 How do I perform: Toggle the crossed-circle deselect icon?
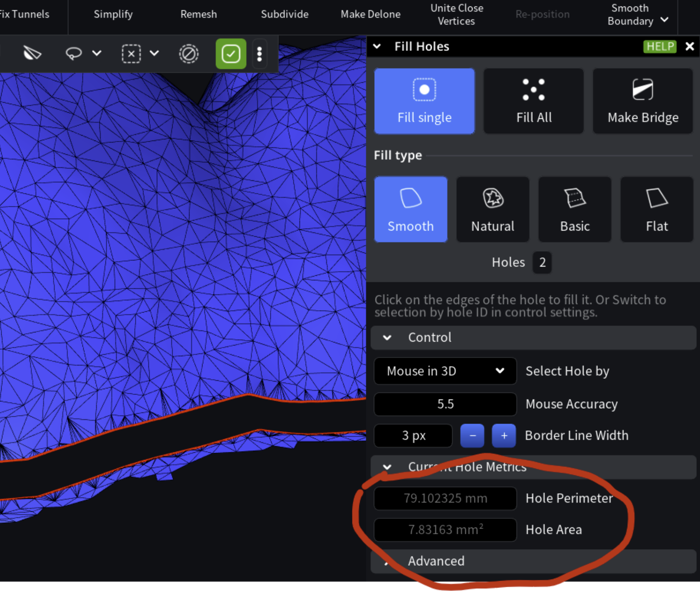[189, 54]
